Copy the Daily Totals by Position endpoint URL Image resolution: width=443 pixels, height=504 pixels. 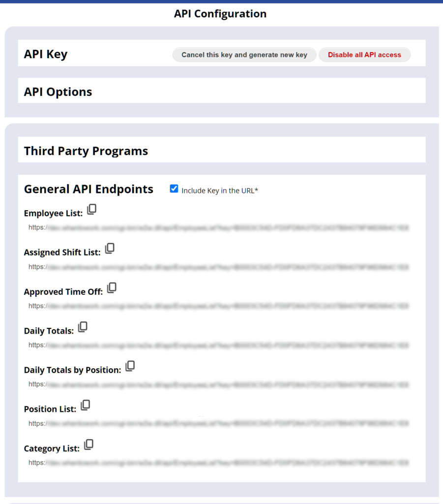pos(130,366)
